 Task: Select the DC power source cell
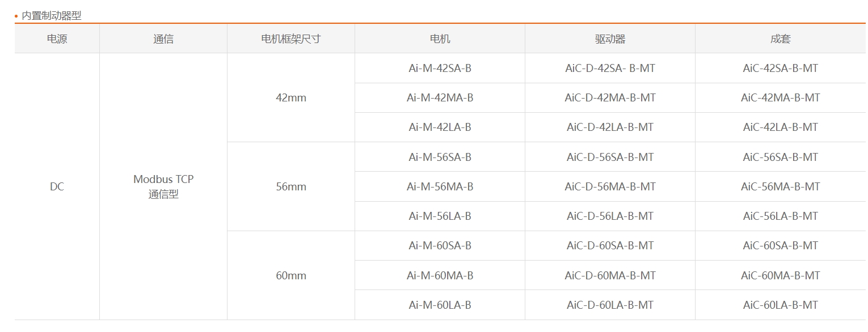57,186
